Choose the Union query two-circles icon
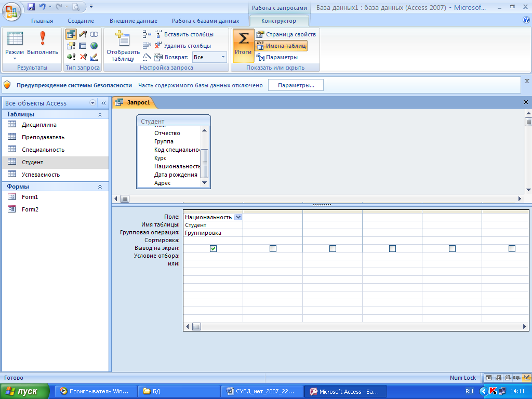This screenshot has height=399, width=532. (x=94, y=34)
